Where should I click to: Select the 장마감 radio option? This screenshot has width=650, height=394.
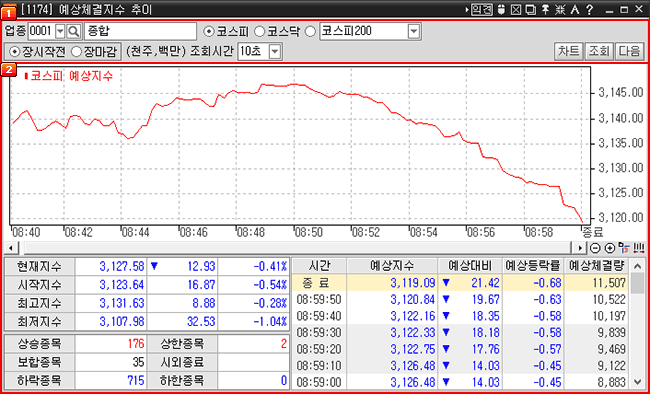coord(76,52)
